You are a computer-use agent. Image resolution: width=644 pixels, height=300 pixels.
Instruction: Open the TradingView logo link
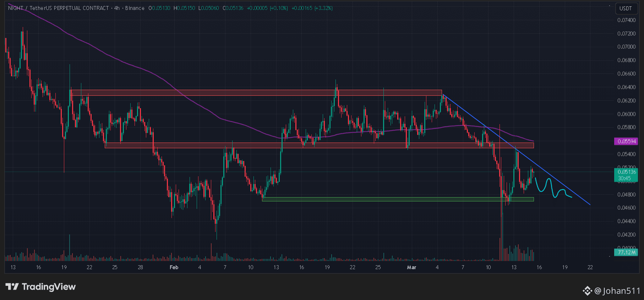coord(40,287)
